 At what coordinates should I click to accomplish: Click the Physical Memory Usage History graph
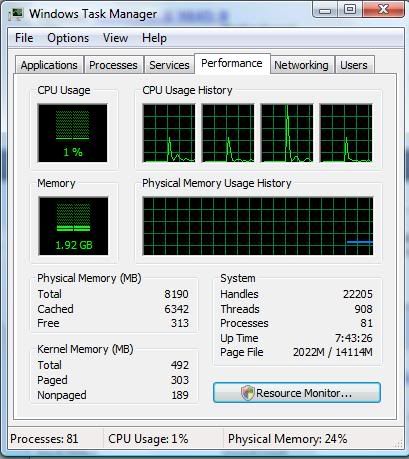[258, 226]
